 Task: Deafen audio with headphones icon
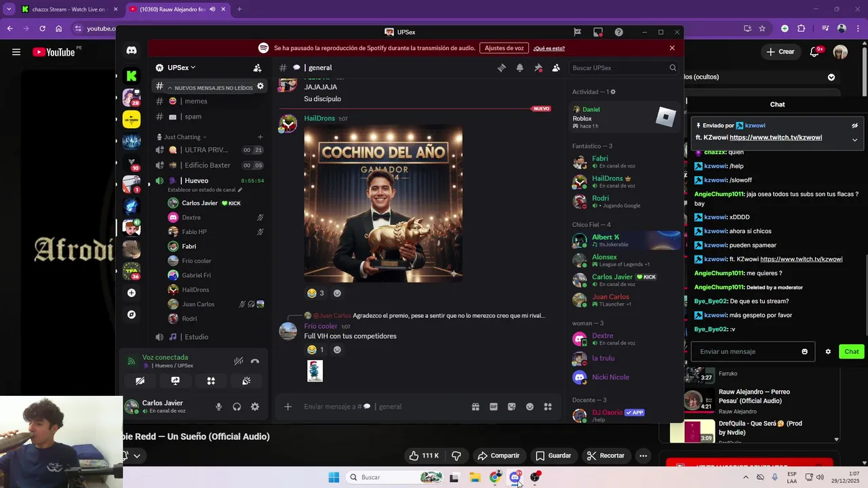point(237,407)
